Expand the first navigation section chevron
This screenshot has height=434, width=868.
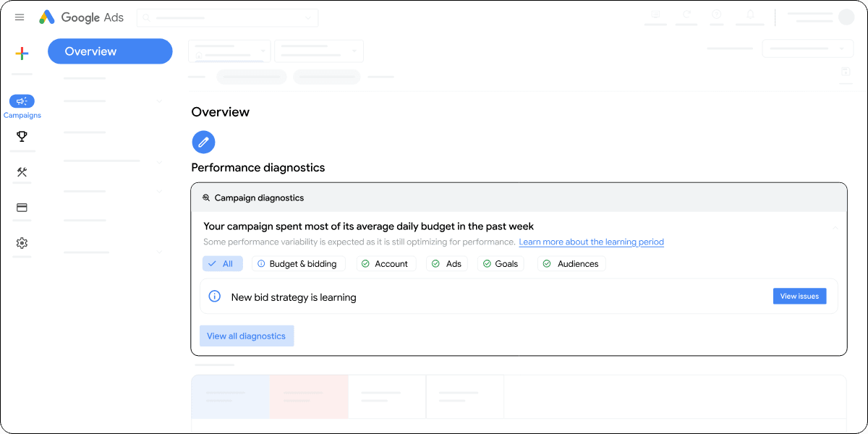[x=159, y=101]
